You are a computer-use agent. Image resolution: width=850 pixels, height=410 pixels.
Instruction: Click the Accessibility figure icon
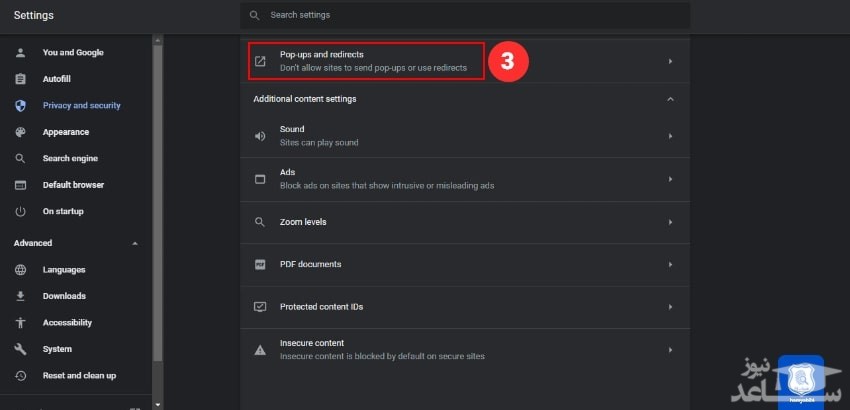[x=20, y=323]
